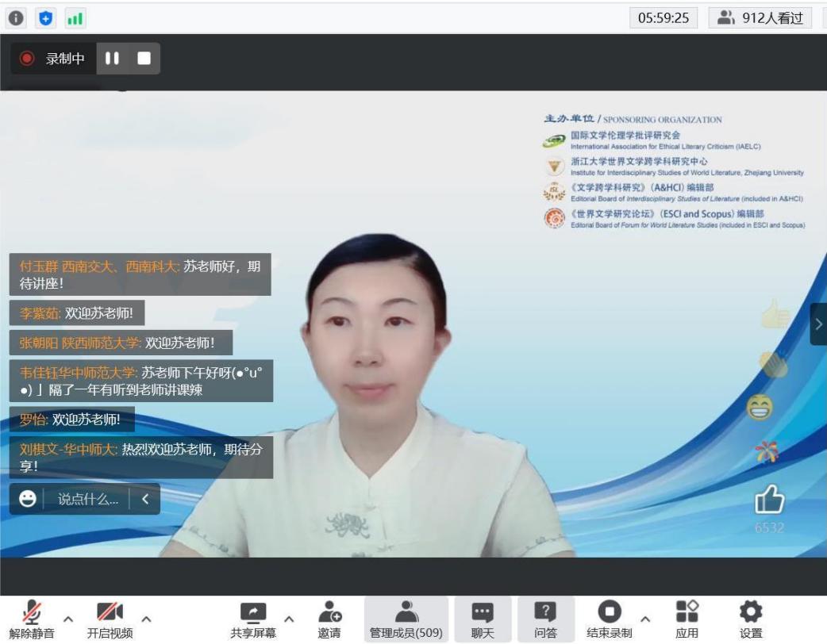Click 李紫茹's 欢迎苏老师 message
The height and width of the screenshot is (644, 827).
[x=77, y=313]
